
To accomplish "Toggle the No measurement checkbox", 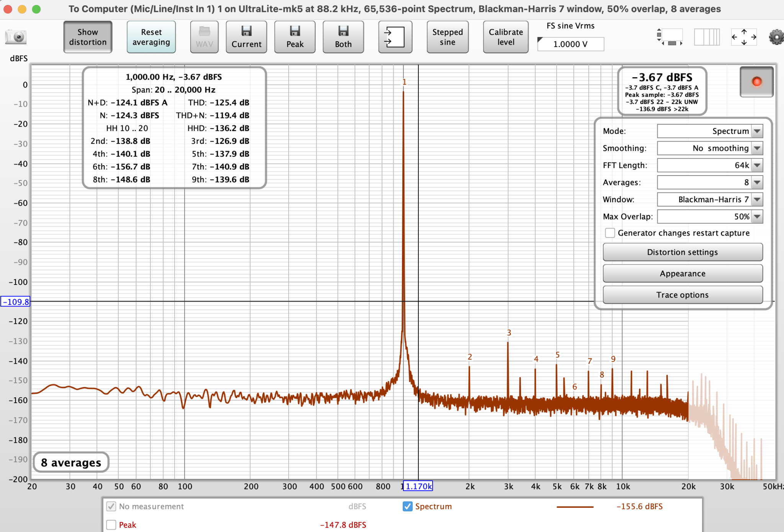I will click(x=111, y=506).
